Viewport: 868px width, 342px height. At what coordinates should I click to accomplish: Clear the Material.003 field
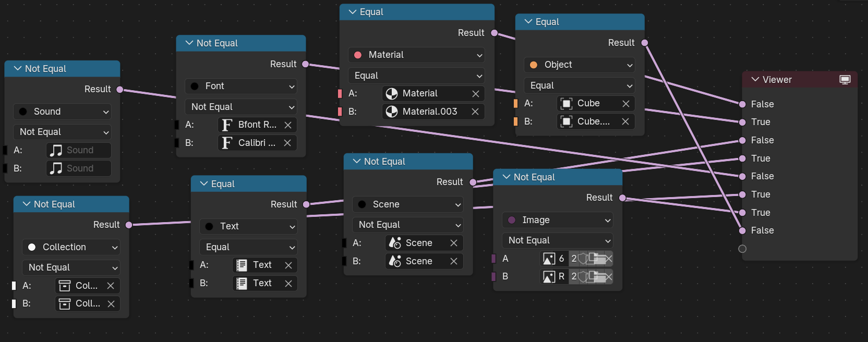pos(475,112)
